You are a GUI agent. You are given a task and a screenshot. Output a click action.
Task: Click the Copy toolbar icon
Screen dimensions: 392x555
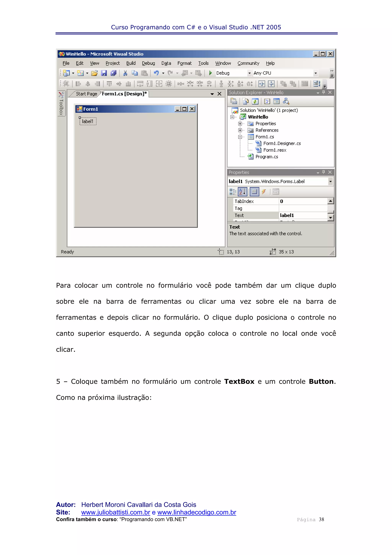(135, 73)
